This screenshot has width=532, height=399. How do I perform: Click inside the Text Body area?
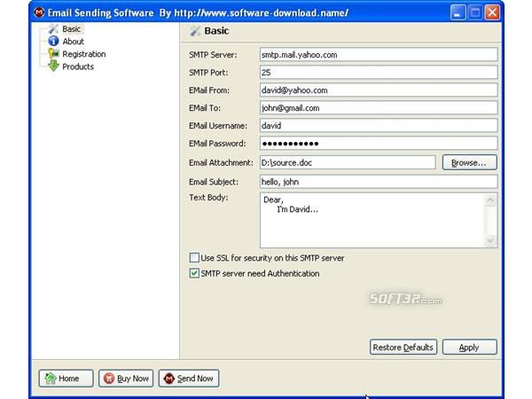372,220
